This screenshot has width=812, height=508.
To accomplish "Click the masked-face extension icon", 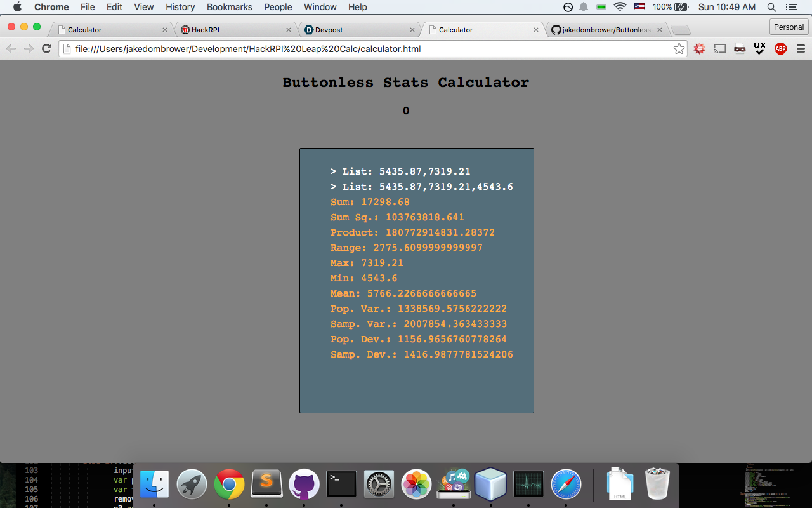I will pyautogui.click(x=740, y=48).
